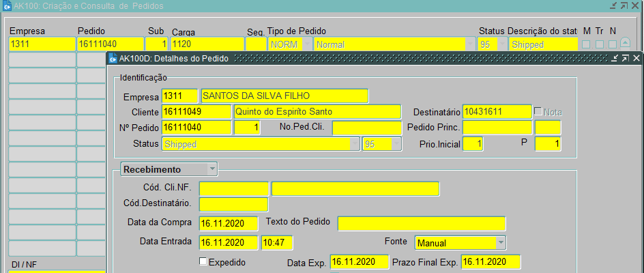Click the Tipo de Pedido column header
The width and height of the screenshot is (644, 273).
(x=297, y=31)
